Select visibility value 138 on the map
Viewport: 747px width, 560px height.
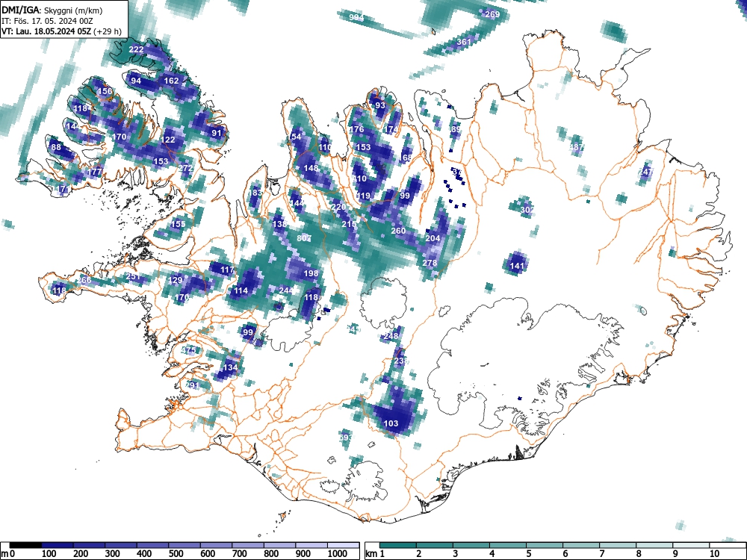pos(279,224)
